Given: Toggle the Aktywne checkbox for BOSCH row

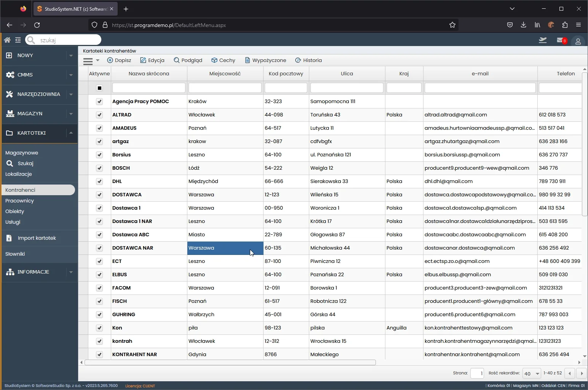Looking at the screenshot, I should [99, 168].
